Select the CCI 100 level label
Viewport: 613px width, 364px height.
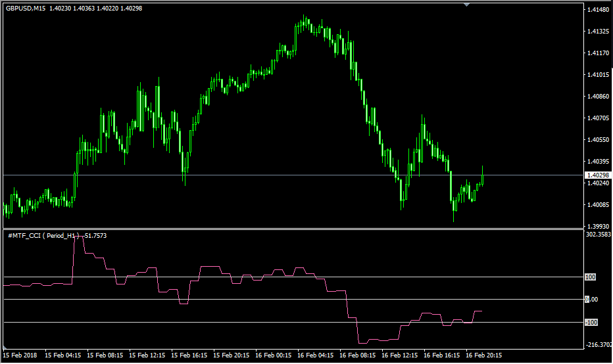coord(590,277)
